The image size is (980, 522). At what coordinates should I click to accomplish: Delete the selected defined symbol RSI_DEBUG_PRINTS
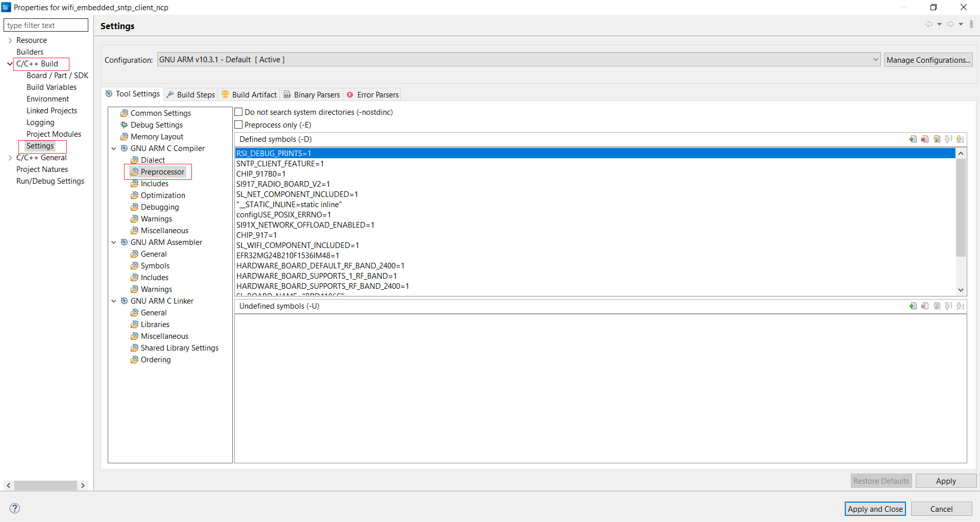(925, 139)
